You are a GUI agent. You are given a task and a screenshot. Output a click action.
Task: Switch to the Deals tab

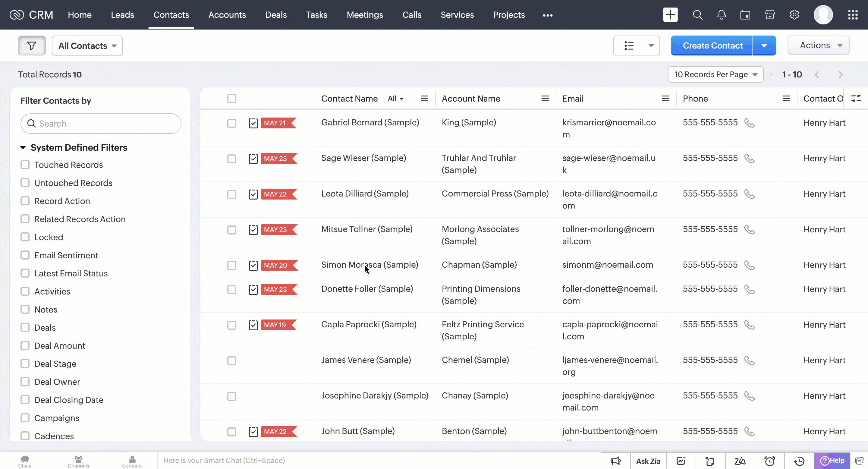click(x=276, y=15)
